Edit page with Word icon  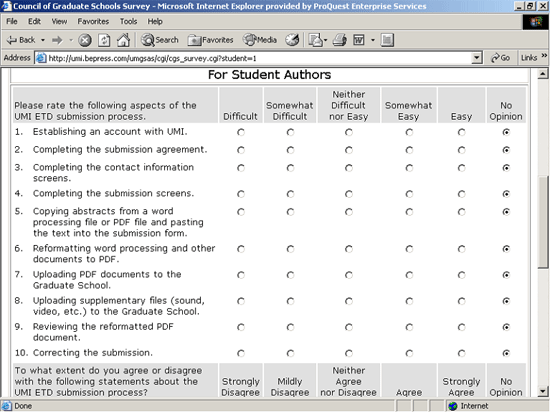click(x=359, y=40)
